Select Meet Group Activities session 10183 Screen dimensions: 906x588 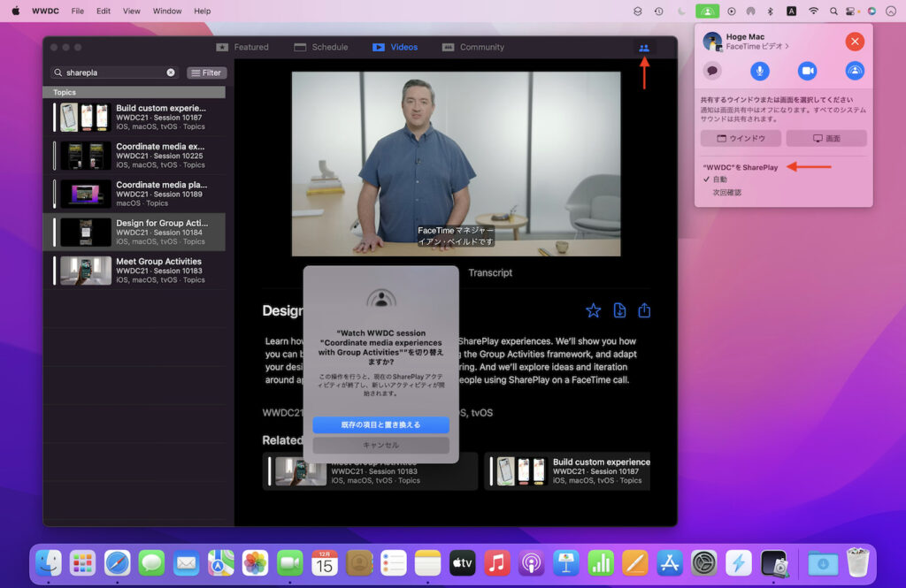tap(134, 271)
